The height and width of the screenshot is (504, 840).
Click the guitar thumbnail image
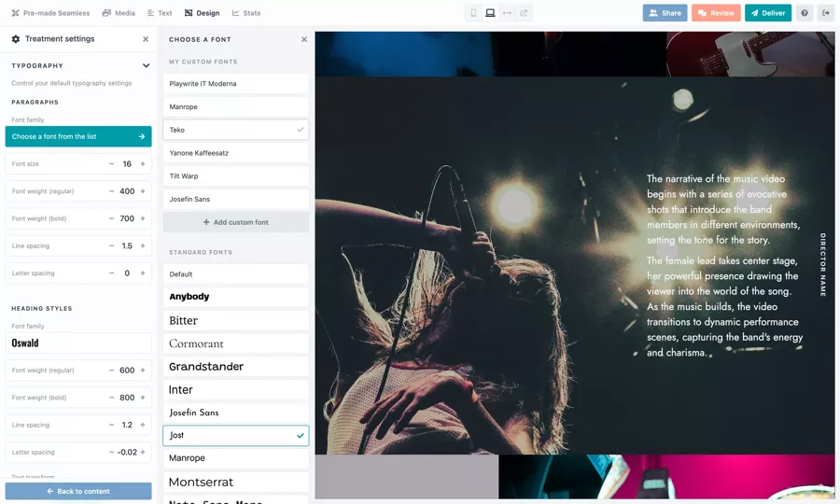tap(750, 53)
